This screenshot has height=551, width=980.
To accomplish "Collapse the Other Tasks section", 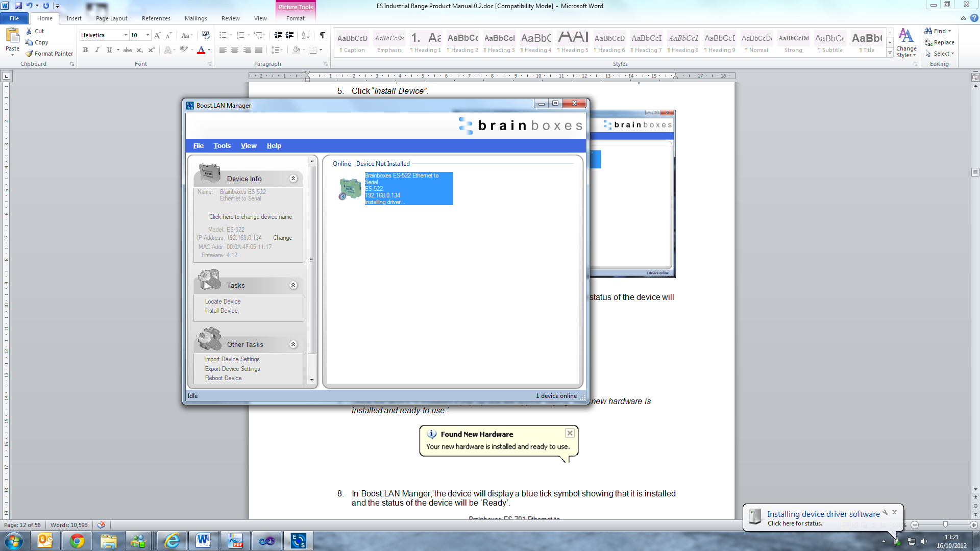I will [293, 344].
